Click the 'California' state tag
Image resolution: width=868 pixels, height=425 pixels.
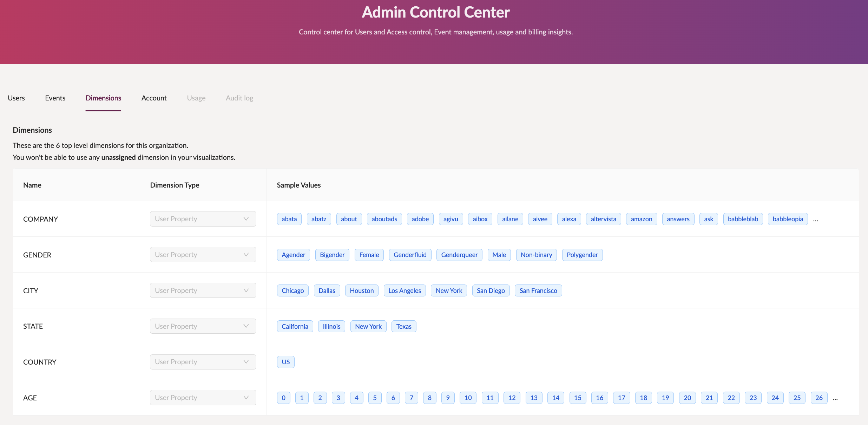click(x=295, y=326)
